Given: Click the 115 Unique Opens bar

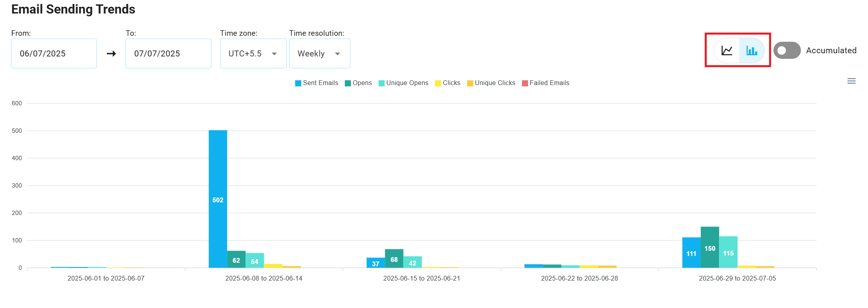Looking at the screenshot, I should (x=728, y=252).
